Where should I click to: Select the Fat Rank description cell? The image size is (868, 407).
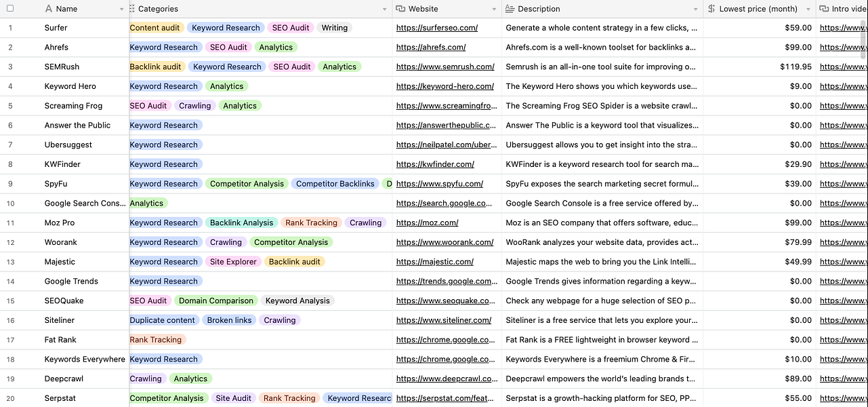[x=602, y=340]
